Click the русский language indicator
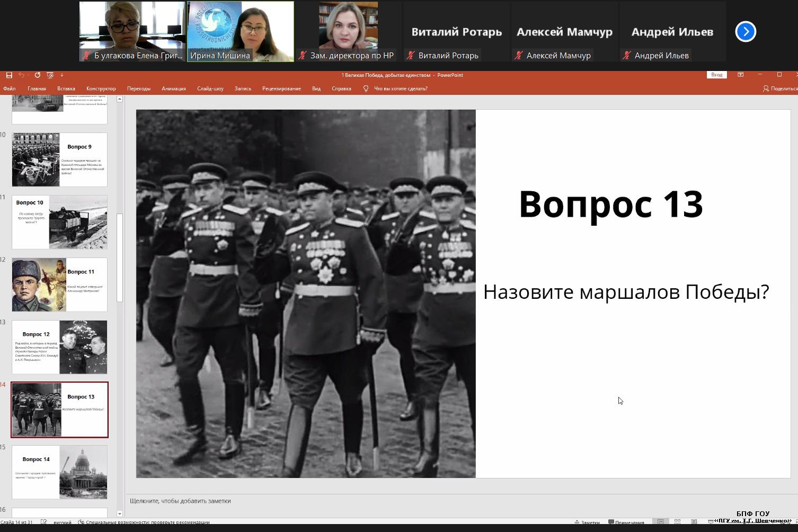This screenshot has width=798, height=532. 63,522
